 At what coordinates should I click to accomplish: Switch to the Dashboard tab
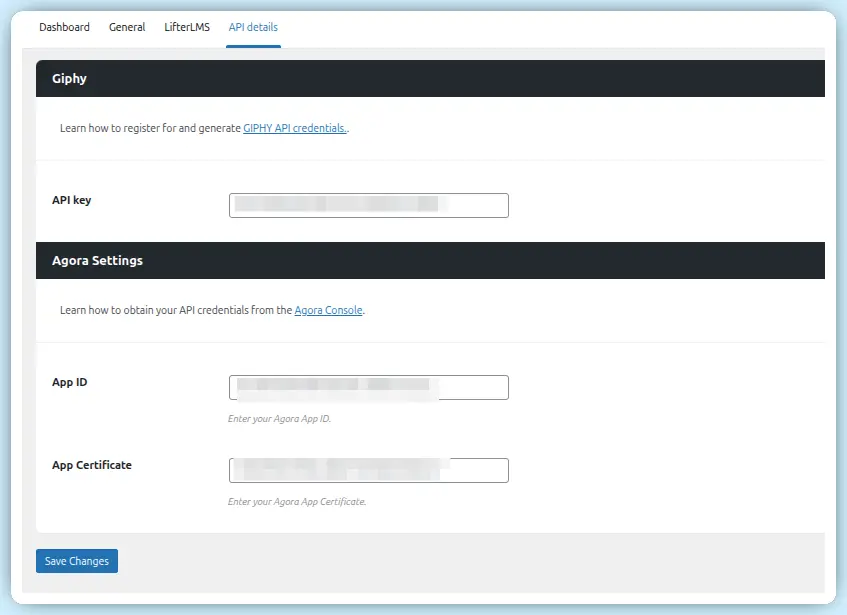point(64,27)
